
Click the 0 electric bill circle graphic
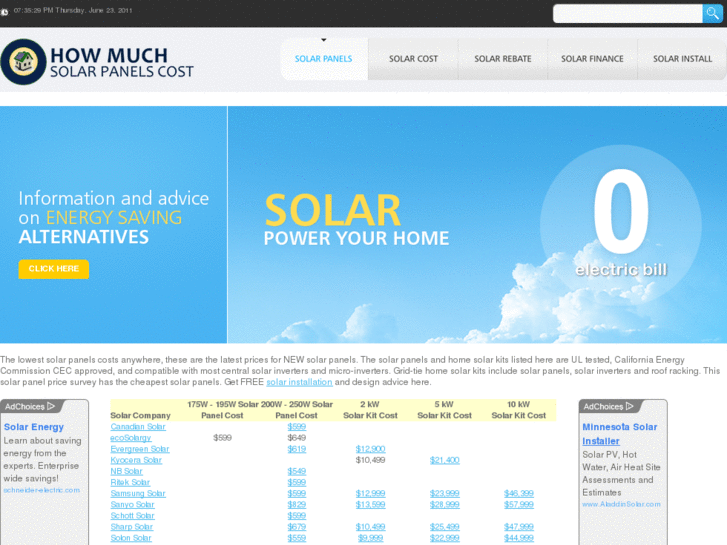(x=621, y=225)
